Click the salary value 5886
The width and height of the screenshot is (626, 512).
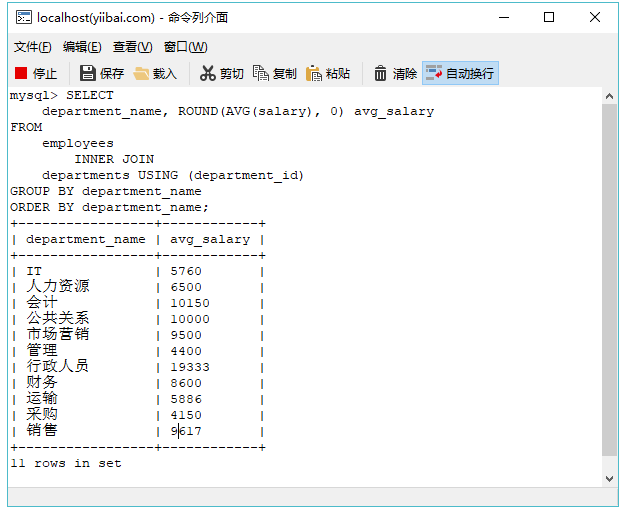pyautogui.click(x=186, y=399)
